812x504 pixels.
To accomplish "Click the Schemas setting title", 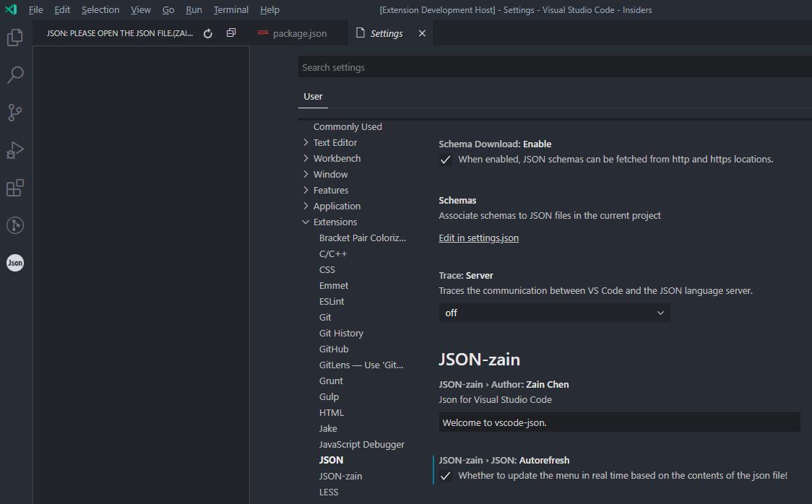I will tap(457, 200).
